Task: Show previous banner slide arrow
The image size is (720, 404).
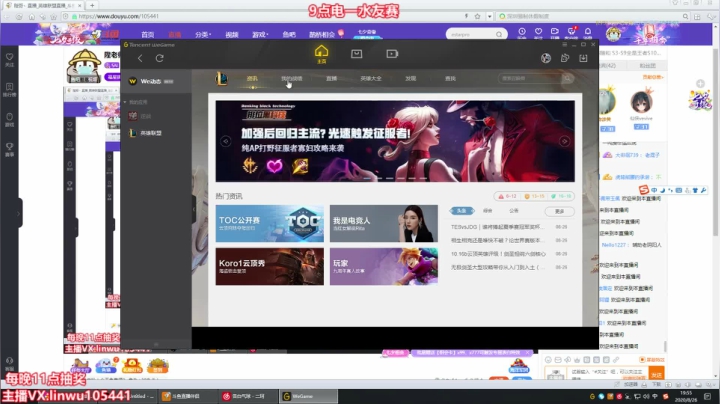Action: pyautogui.click(x=225, y=141)
